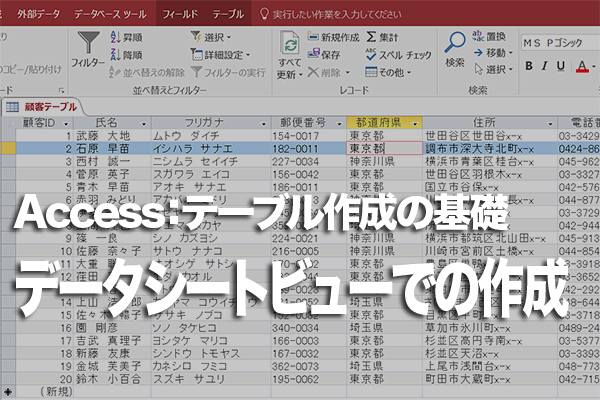This screenshot has width=600, height=400.
Task: Click address 調布市深大寺北町x-x
Action: 490,149
